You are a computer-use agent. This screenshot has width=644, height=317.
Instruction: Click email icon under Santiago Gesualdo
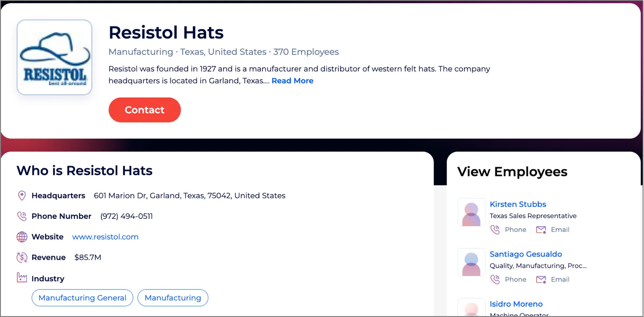tap(541, 279)
